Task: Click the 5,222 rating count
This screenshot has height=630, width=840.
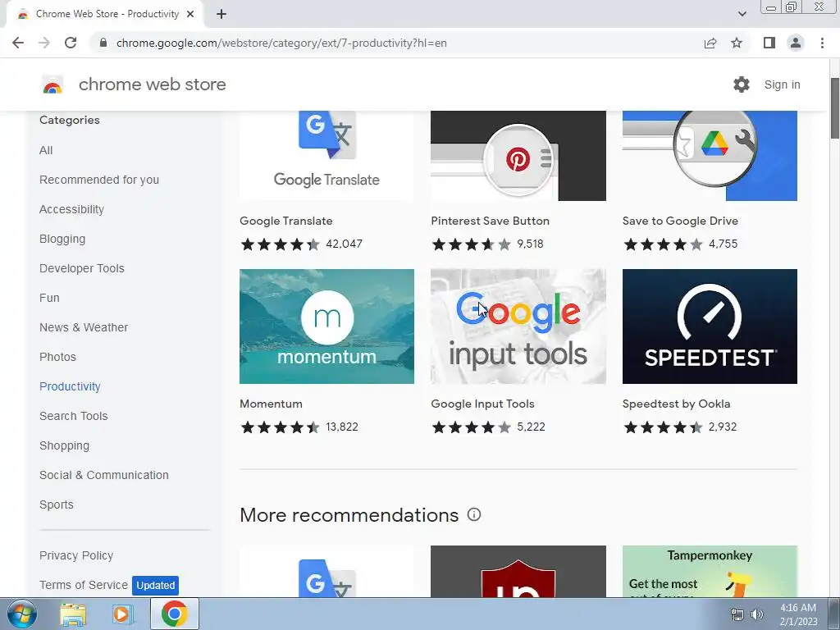Action: 531,427
